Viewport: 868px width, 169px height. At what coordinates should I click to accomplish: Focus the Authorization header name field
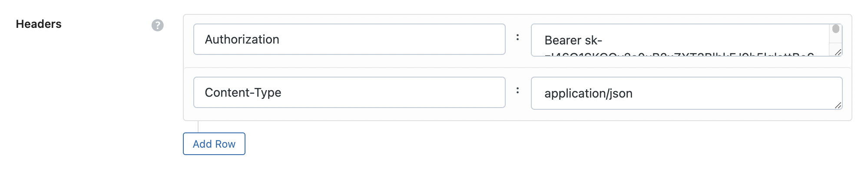[349, 39]
